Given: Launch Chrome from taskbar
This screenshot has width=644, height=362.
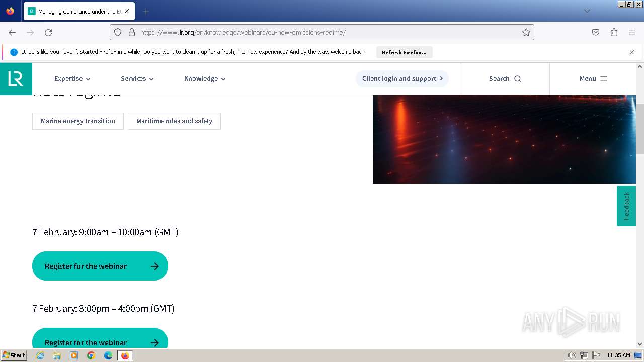Looking at the screenshot, I should [91, 355].
